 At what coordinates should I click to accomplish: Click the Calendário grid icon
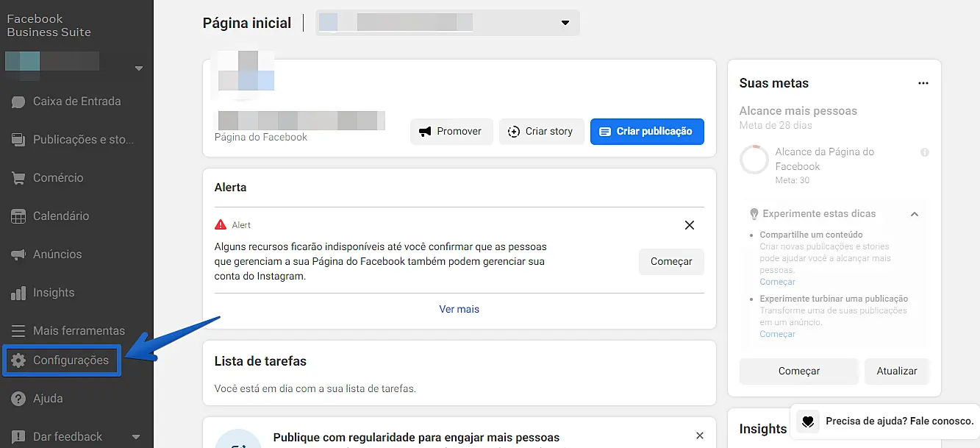(18, 216)
